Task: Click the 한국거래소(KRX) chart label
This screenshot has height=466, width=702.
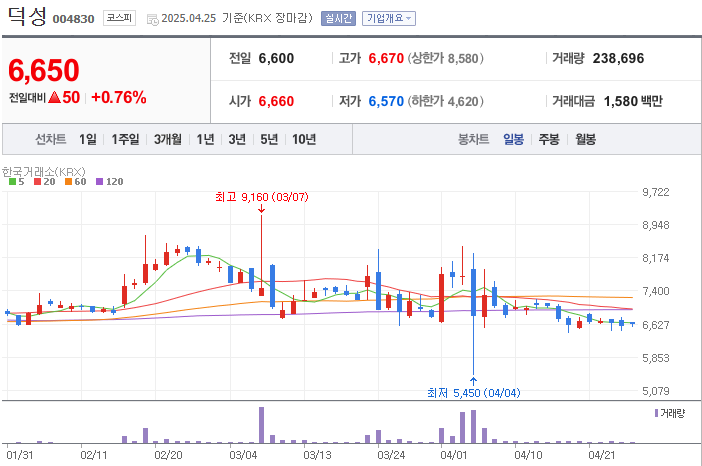Action: (43, 172)
